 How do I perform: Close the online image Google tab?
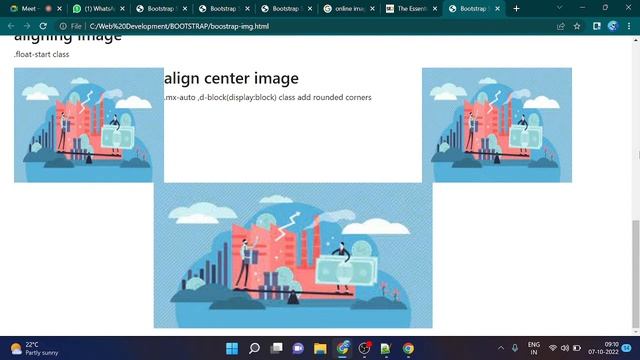click(372, 9)
